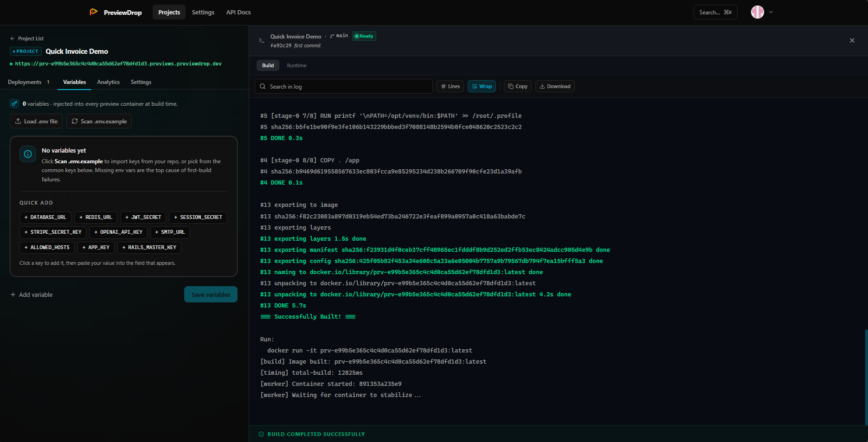Click the info icon in the No variables panel
Screen dimensions: 868x442
28,154
